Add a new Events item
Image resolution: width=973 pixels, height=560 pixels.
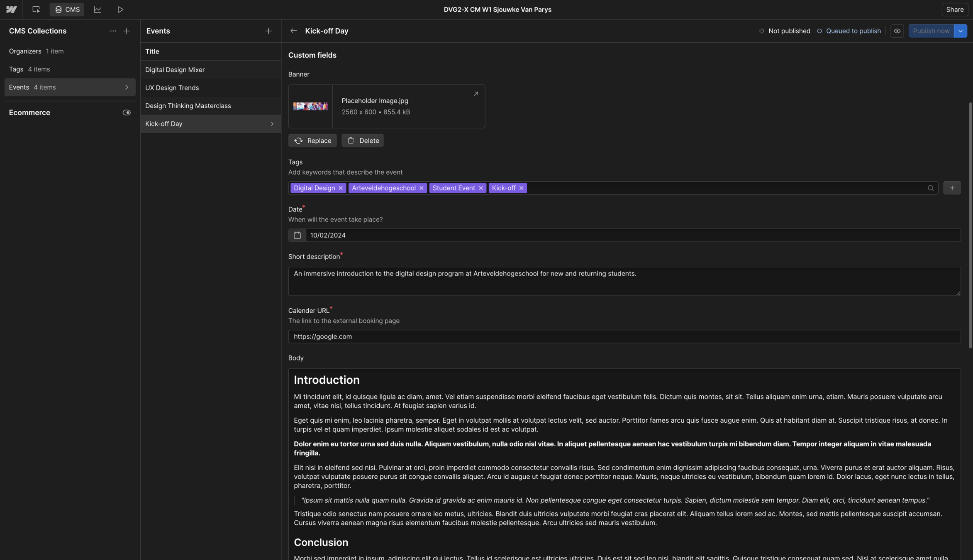(268, 31)
